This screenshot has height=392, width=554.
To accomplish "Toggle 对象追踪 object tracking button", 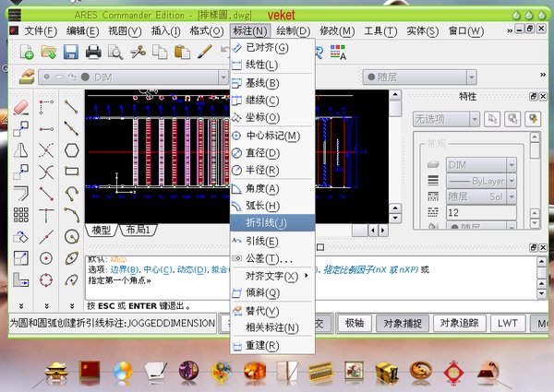I will 459,323.
